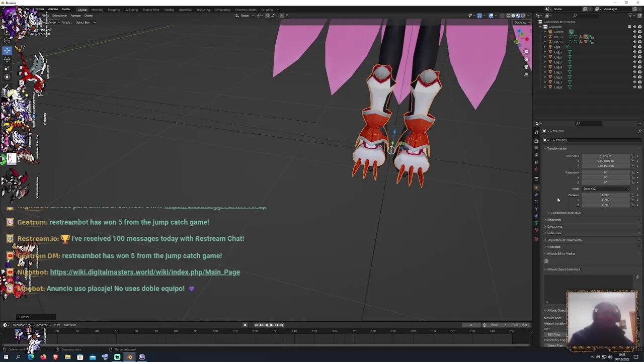Switch to Shading workspace tab
This screenshot has height=362, width=644.
click(169, 10)
